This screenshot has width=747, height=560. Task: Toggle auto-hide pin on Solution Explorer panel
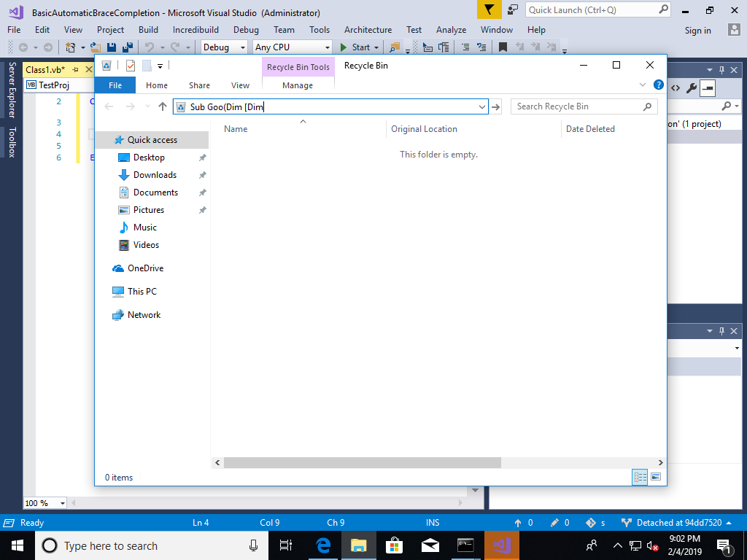721,70
